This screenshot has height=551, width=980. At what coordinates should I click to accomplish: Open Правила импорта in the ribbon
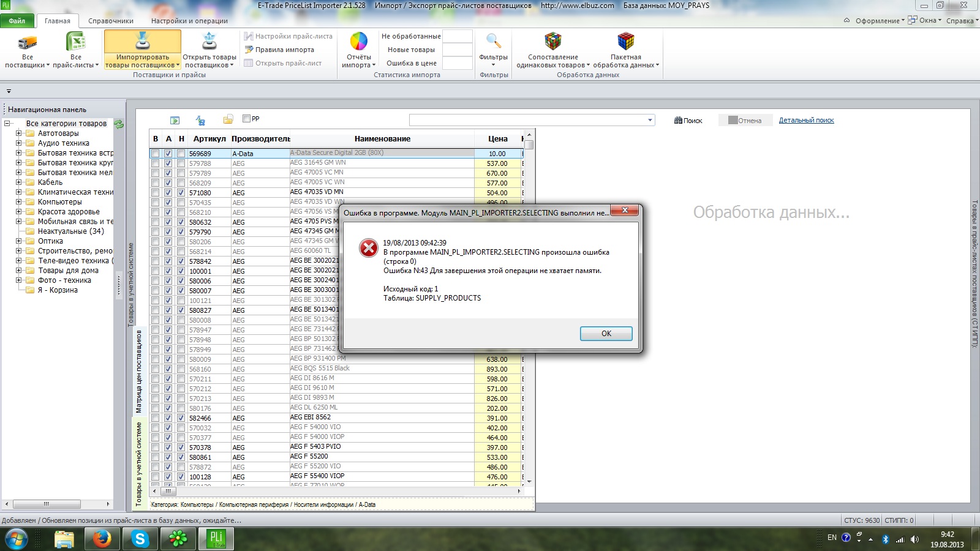click(279, 50)
